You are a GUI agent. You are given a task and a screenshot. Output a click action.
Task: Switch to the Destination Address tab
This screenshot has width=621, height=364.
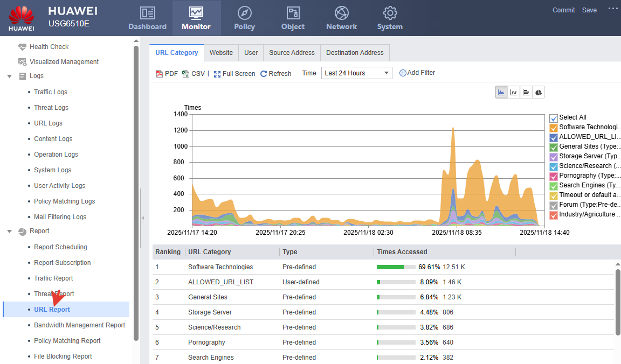(355, 53)
